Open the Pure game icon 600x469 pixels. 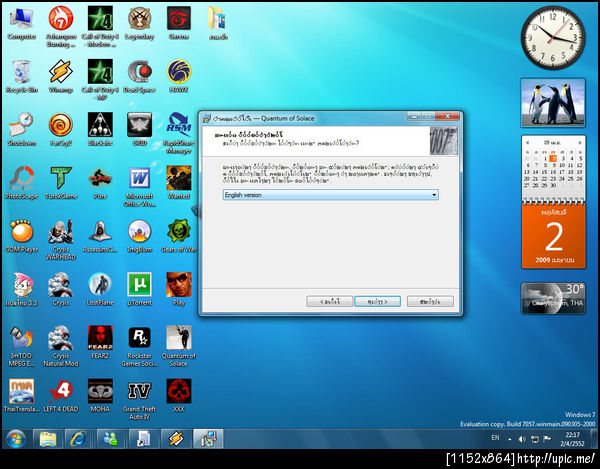(100, 183)
